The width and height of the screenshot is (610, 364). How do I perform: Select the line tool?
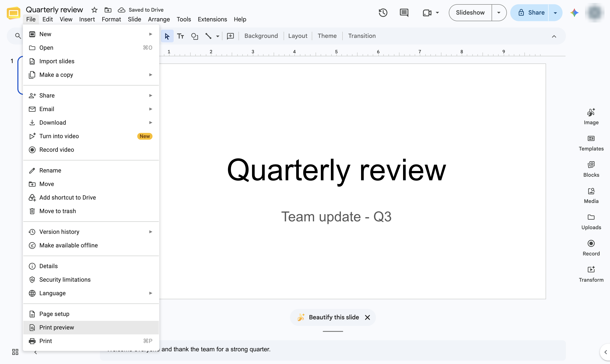208,36
